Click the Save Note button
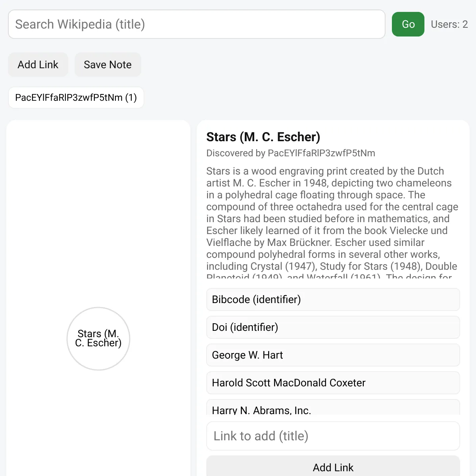Viewport: 476px width, 476px height. coord(107,65)
